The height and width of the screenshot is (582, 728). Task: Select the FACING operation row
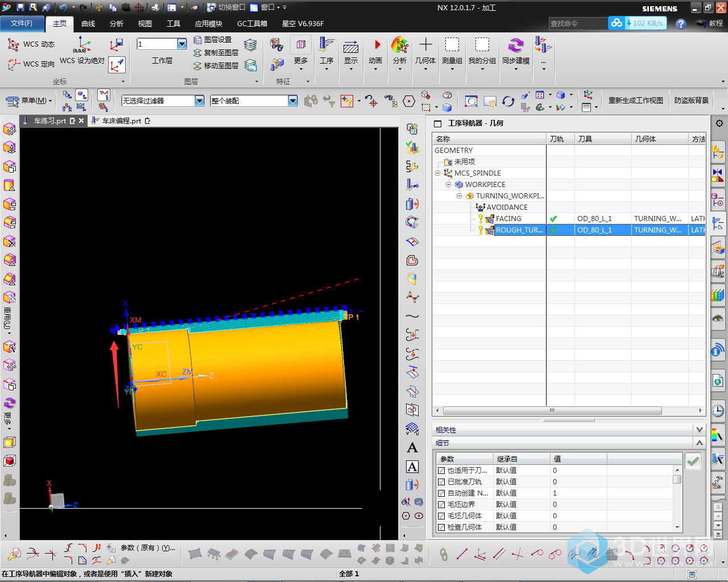(x=569, y=218)
